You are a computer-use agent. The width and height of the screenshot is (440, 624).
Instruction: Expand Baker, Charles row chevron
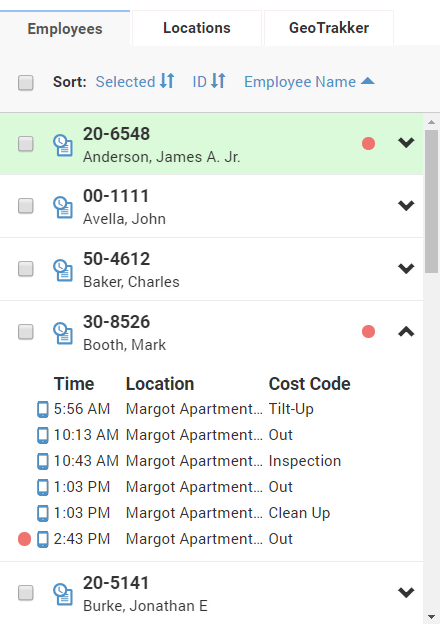click(406, 268)
